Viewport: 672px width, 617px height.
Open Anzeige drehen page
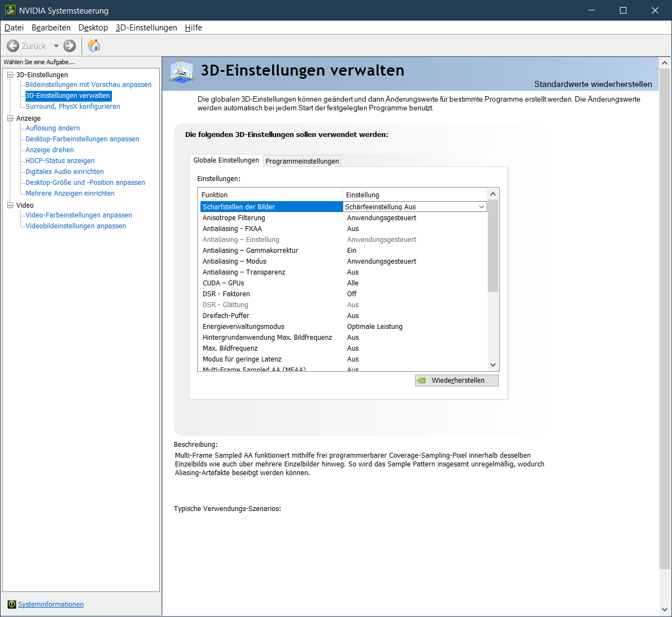[49, 150]
